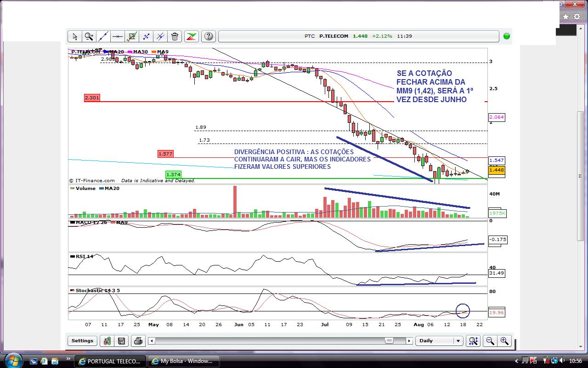Click the third quick launch icon
Image resolution: width=588 pixels, height=368 pixels.
tap(55, 361)
